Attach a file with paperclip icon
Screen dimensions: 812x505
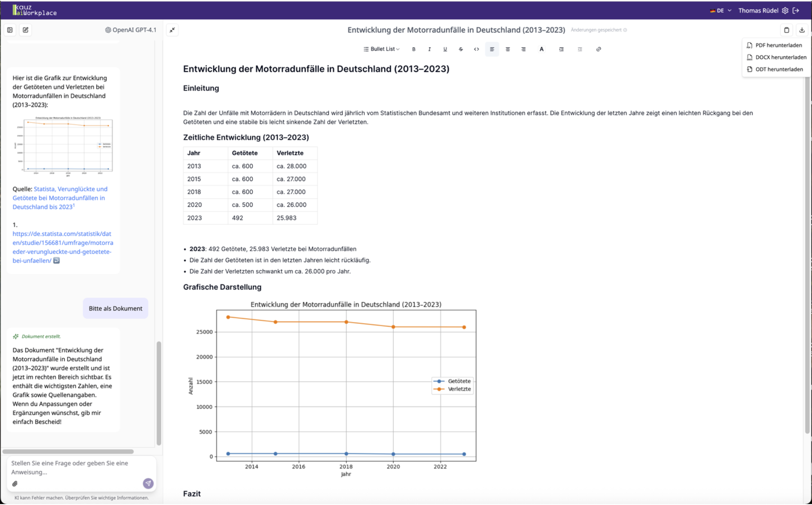point(15,484)
